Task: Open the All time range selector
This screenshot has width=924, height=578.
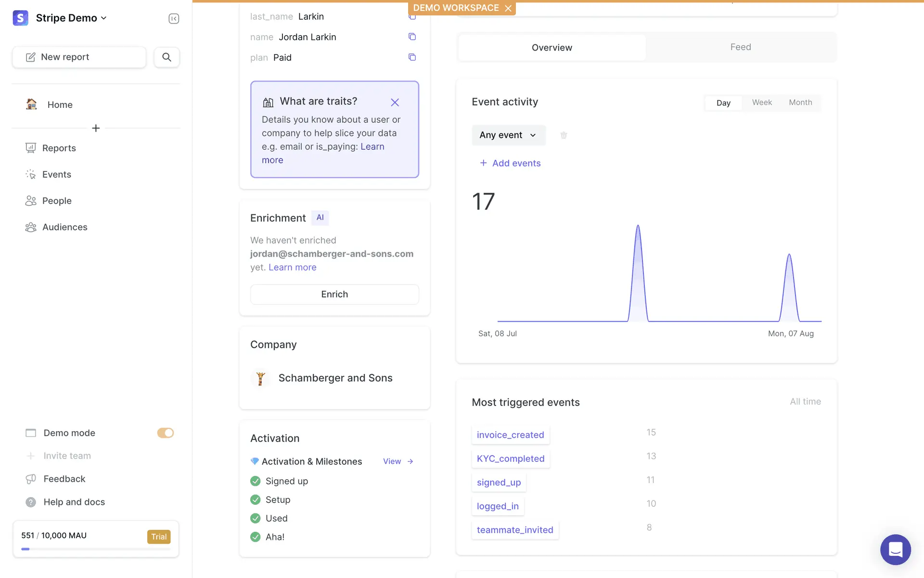Action: point(805,402)
